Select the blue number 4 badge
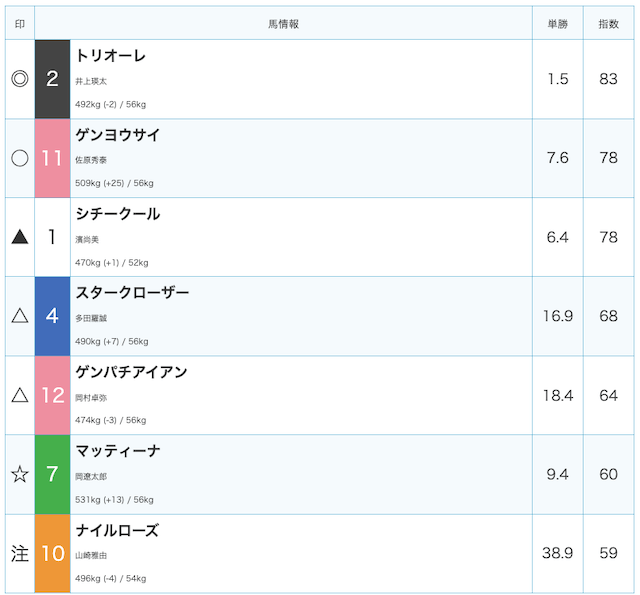Viewport: 640px width, 595px height. pos(52,316)
